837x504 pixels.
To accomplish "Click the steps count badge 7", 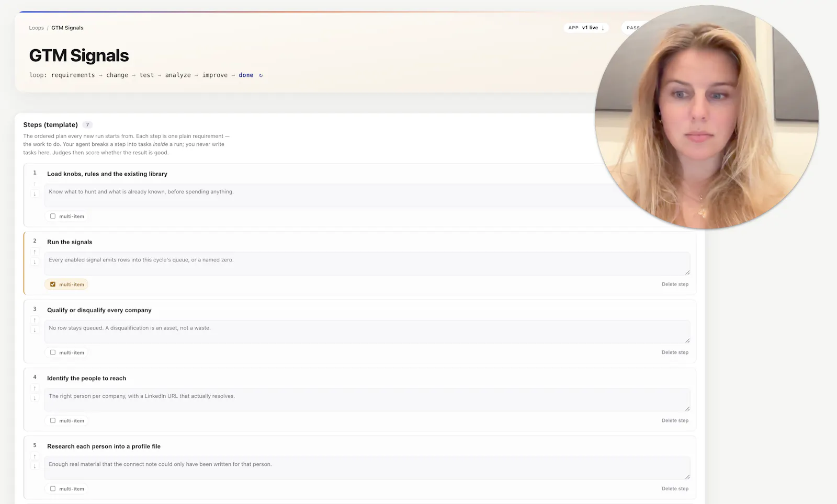I will point(87,125).
